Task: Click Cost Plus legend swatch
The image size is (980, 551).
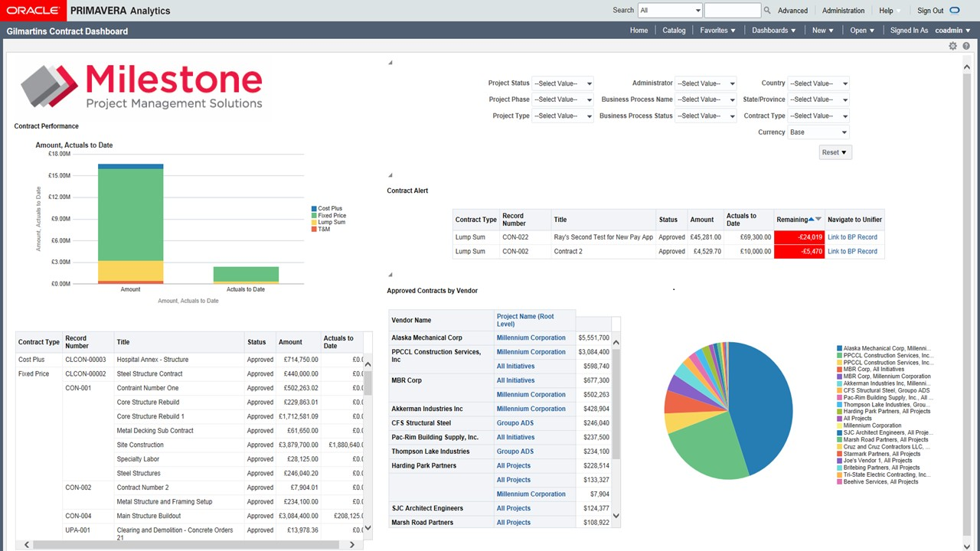Action: click(x=314, y=209)
